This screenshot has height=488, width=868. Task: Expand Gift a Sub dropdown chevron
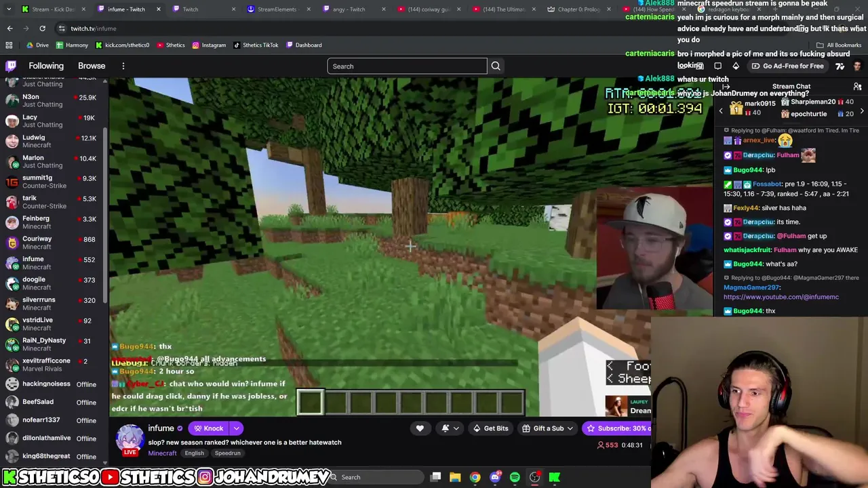pyautogui.click(x=570, y=428)
